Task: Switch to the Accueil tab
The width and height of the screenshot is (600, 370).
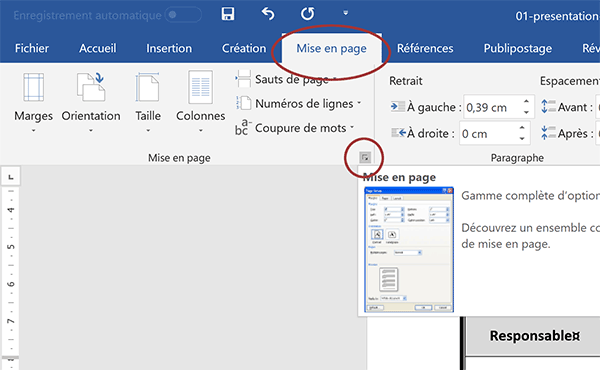Action: tap(98, 48)
